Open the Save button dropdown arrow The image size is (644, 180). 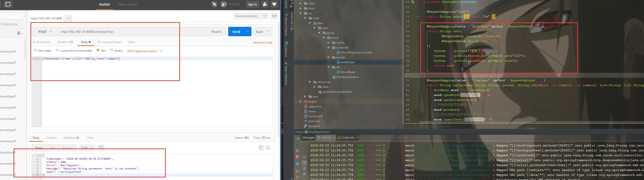269,32
